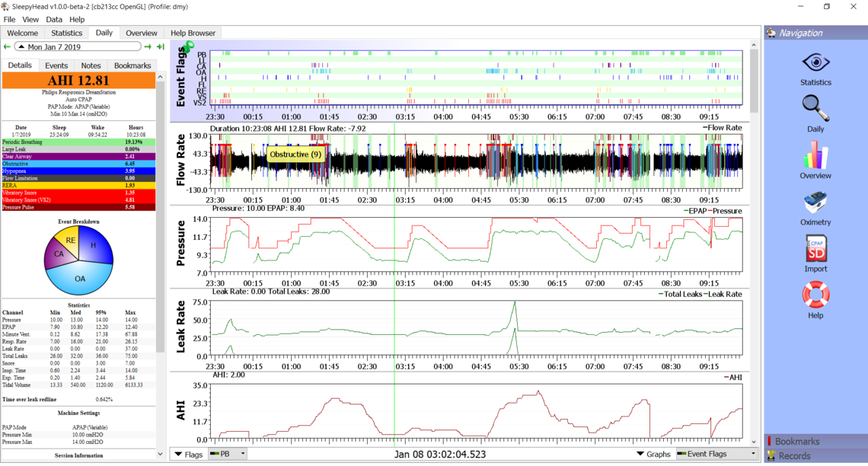Click the Leak Rate graph title
Image resolution: width=868 pixels, height=466 pixels.
click(180, 327)
